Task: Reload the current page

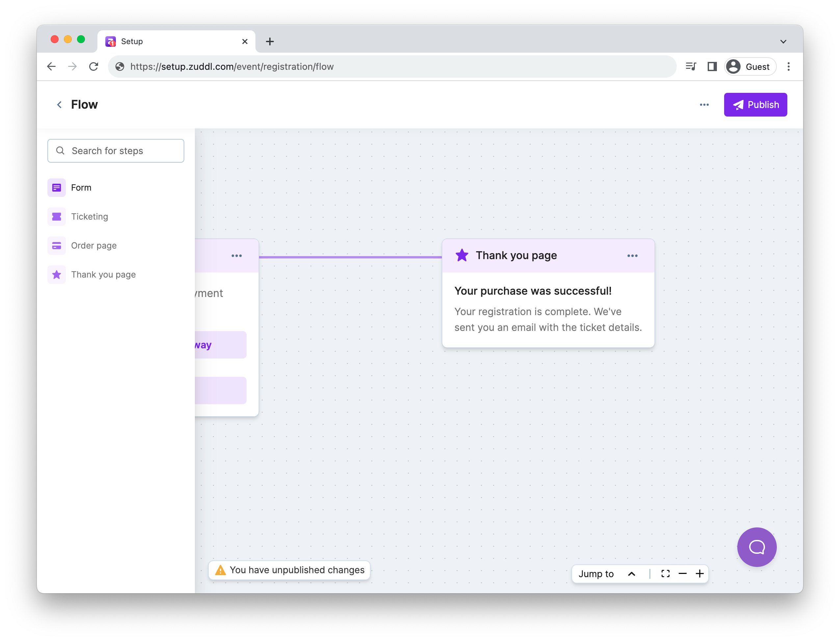Action: pyautogui.click(x=93, y=67)
